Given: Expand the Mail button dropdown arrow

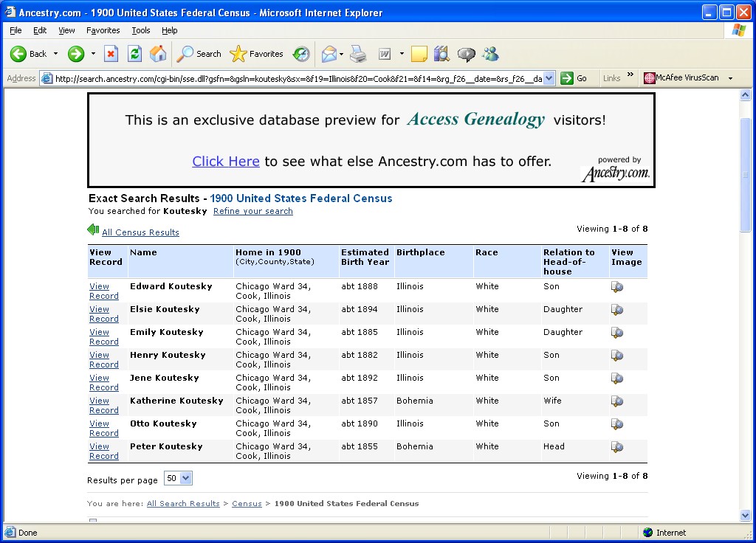Looking at the screenshot, I should point(341,54).
